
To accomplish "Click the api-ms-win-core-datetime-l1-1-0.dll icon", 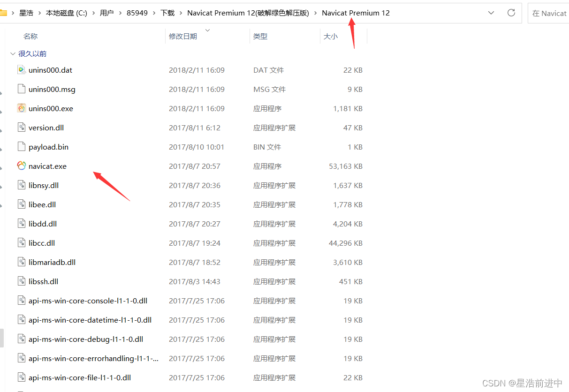I will (21, 320).
